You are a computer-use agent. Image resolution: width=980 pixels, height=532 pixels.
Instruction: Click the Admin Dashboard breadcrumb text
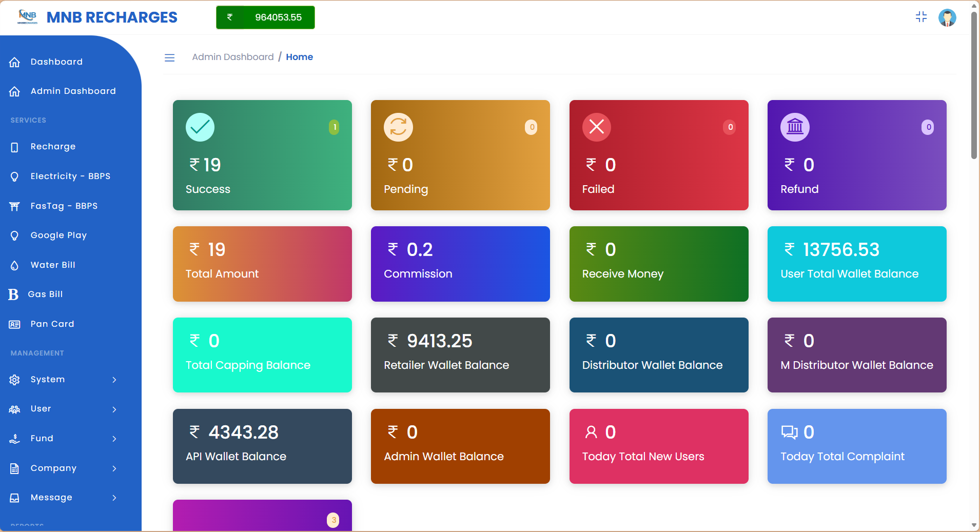click(x=233, y=57)
